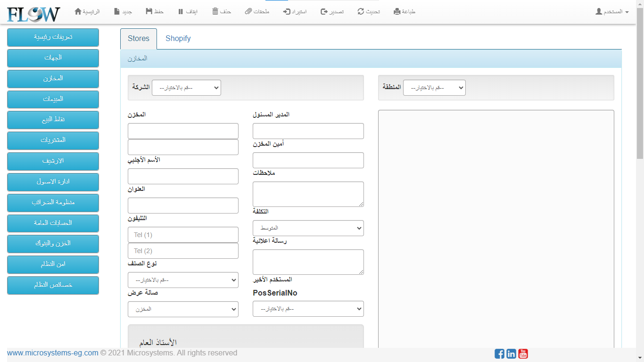Open the YouTube icon in the footer

click(x=523, y=354)
